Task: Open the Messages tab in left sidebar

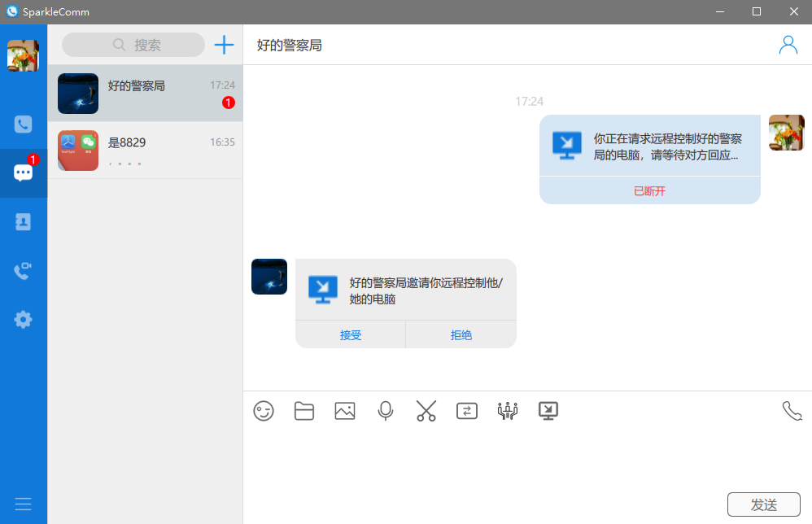Action: click(24, 172)
